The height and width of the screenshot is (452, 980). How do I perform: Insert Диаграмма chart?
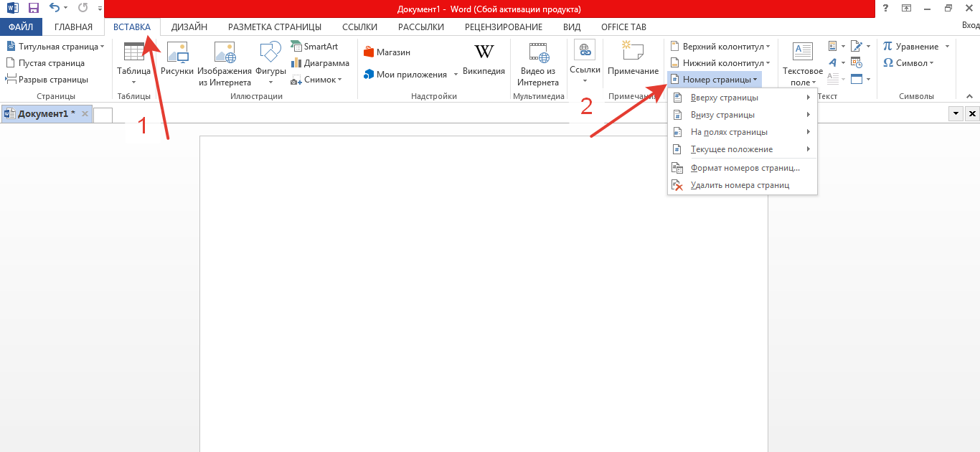[296, 63]
